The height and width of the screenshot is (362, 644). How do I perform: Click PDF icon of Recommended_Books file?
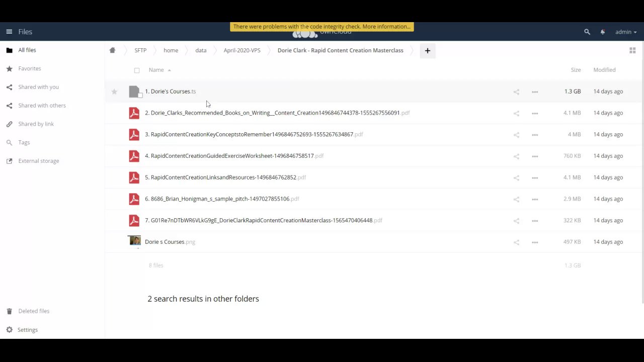(x=134, y=113)
